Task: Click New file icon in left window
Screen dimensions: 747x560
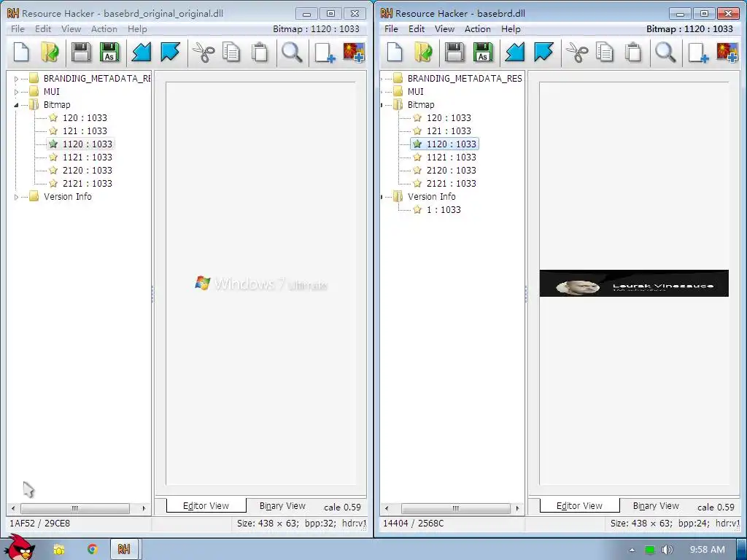Action: 21,52
